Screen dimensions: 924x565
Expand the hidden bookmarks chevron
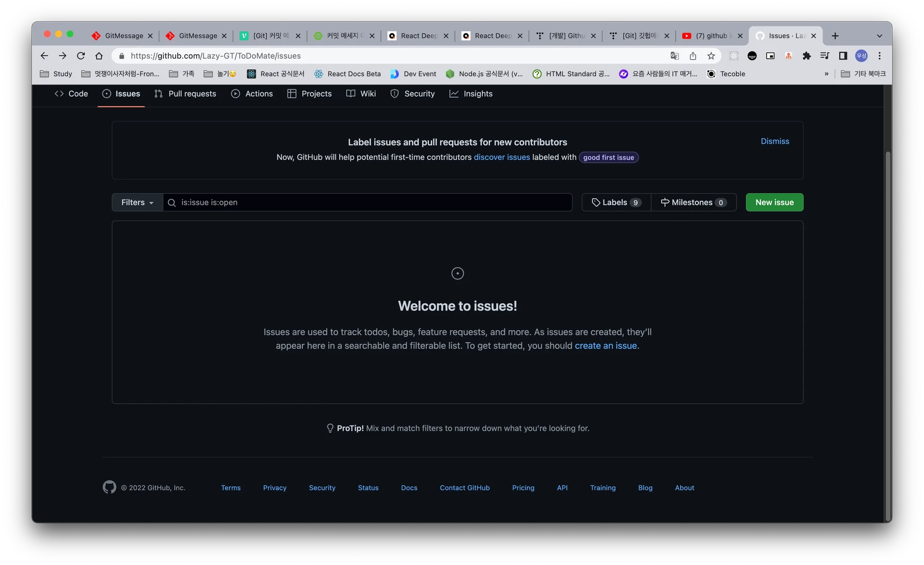(x=827, y=74)
